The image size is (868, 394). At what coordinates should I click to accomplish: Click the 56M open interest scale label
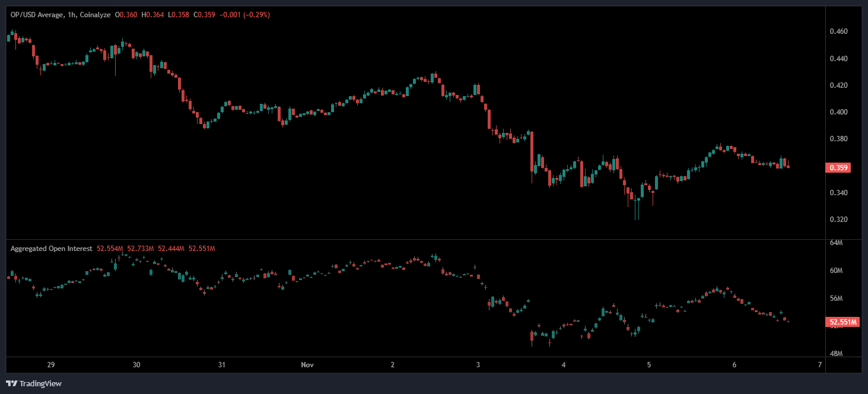click(837, 298)
